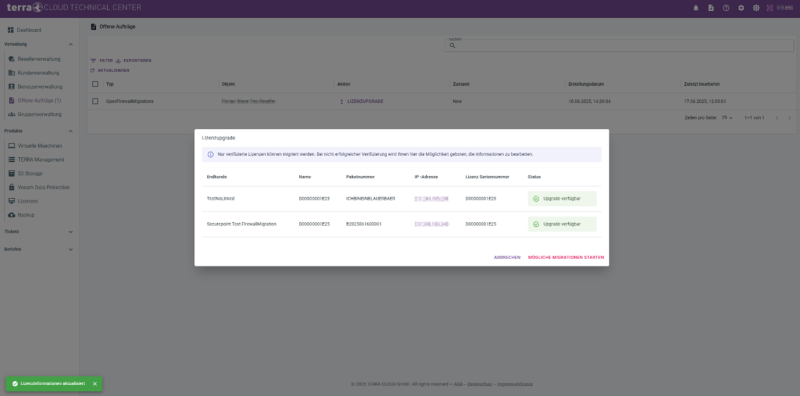Screen dimensions: 800x396
Task: Click Mögliche Migrationen starten button
Action: click(566, 257)
